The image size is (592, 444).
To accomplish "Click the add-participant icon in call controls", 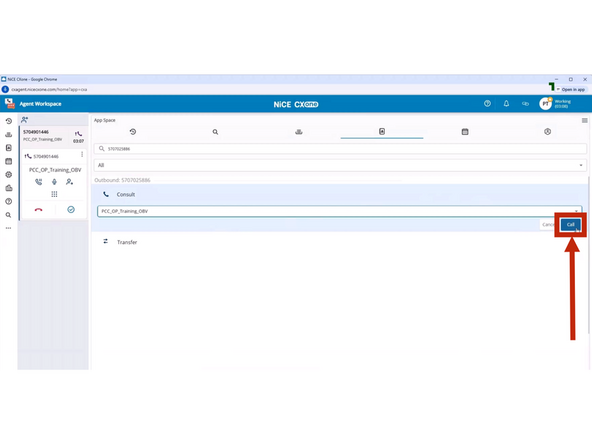I will (x=69, y=182).
